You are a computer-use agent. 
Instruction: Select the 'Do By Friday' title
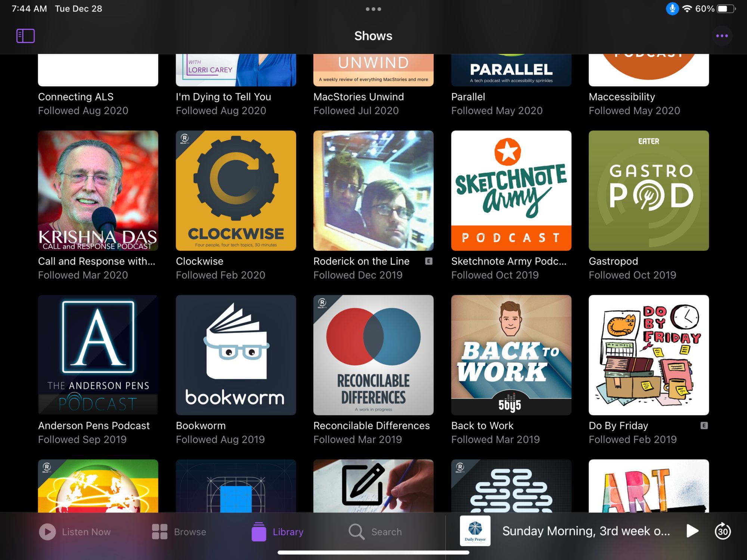(618, 426)
